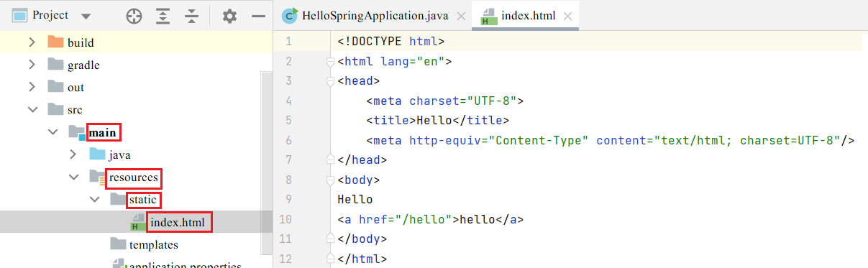868x268 pixels.
Task: Expand the java folder
Action: (x=73, y=154)
